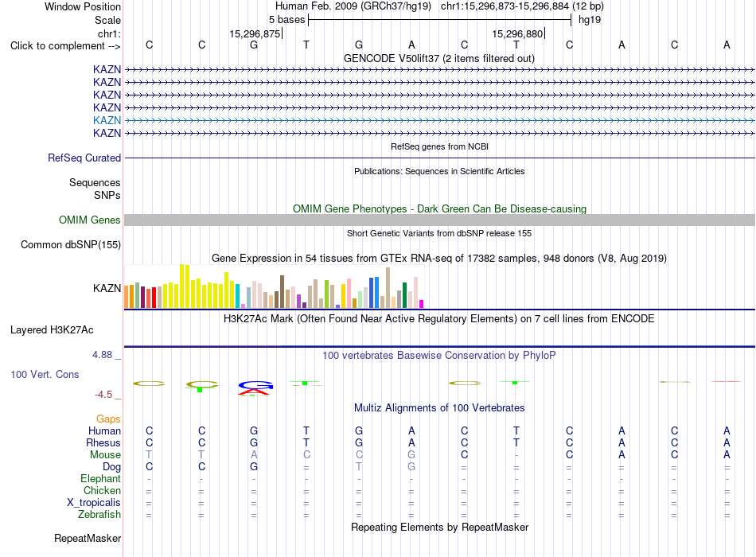The height and width of the screenshot is (557, 756).
Task: Select the light-blue KAZN transcript label
Action: (x=107, y=120)
